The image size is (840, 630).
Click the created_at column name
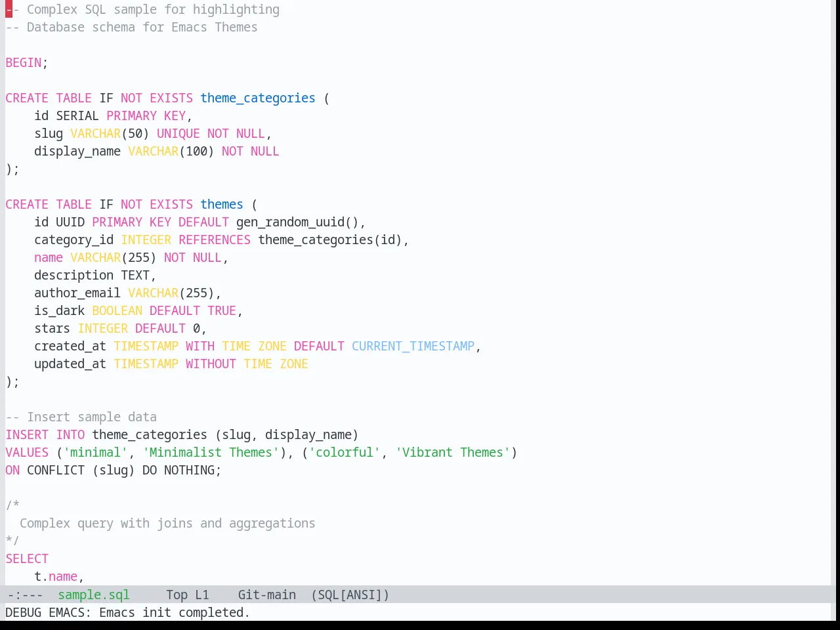[70, 346]
